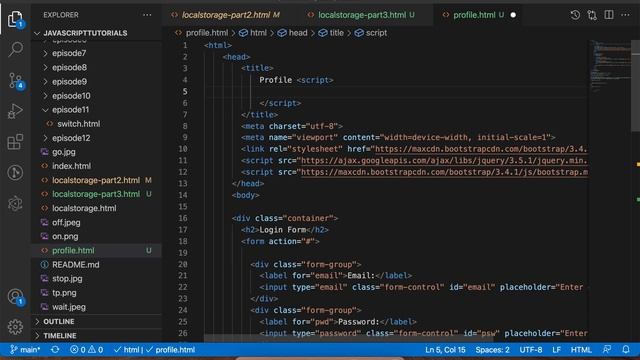Click the synchronize changes icon in status bar
This screenshot has height=360, width=640.
coord(55,350)
